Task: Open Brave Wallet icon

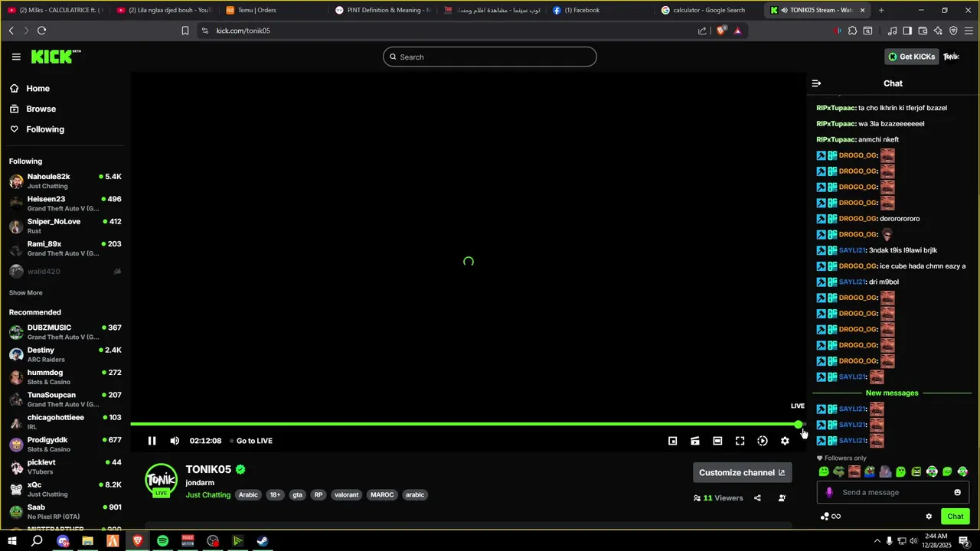Action: (923, 31)
